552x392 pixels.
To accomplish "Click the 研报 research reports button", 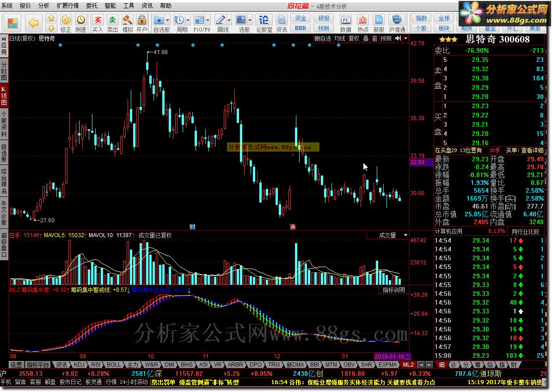I will 324,18.
